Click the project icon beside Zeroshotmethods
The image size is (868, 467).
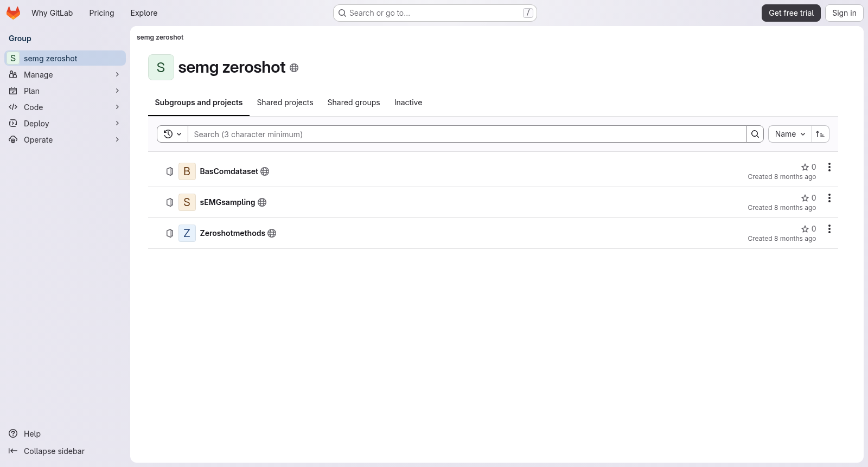[x=170, y=233]
